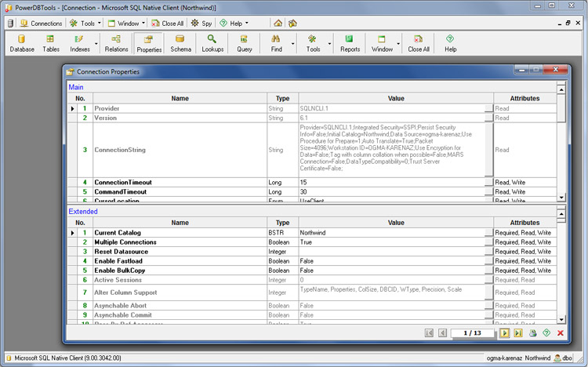Click the ConnectionTimeout value cell

coord(390,182)
